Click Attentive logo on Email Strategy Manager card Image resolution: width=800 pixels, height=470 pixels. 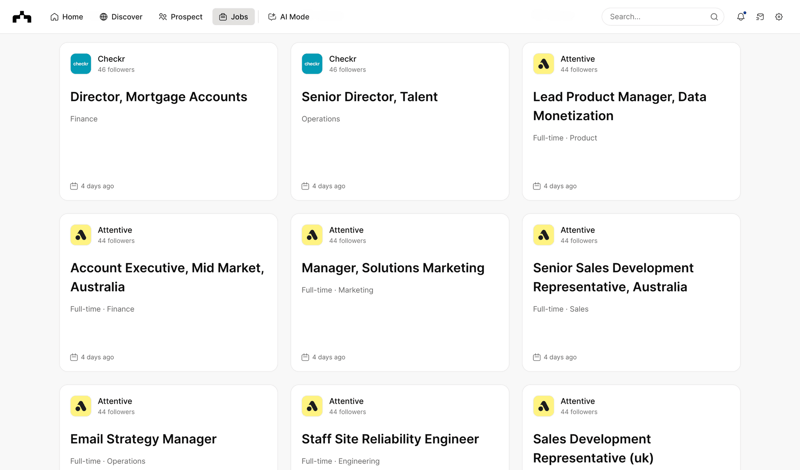click(81, 406)
